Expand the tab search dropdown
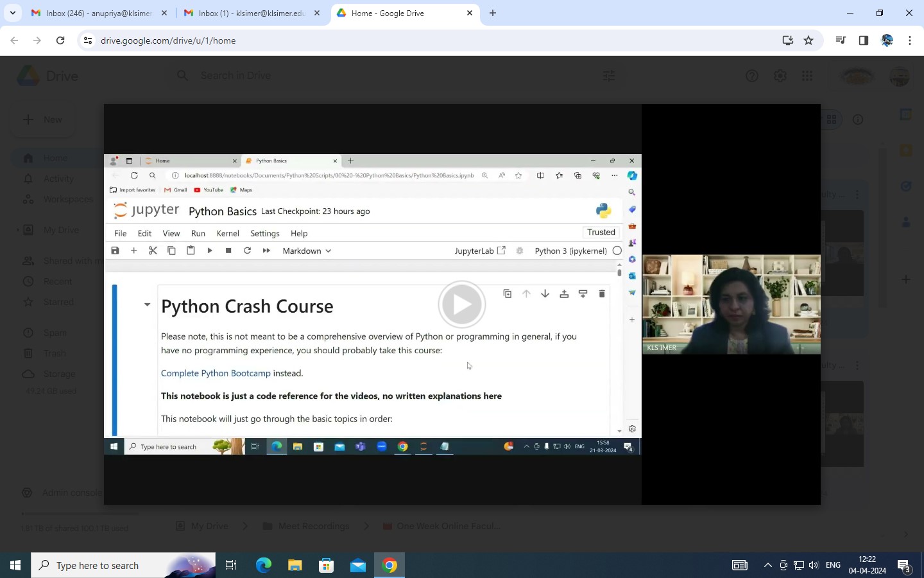The width and height of the screenshot is (924, 578). pos(12,13)
